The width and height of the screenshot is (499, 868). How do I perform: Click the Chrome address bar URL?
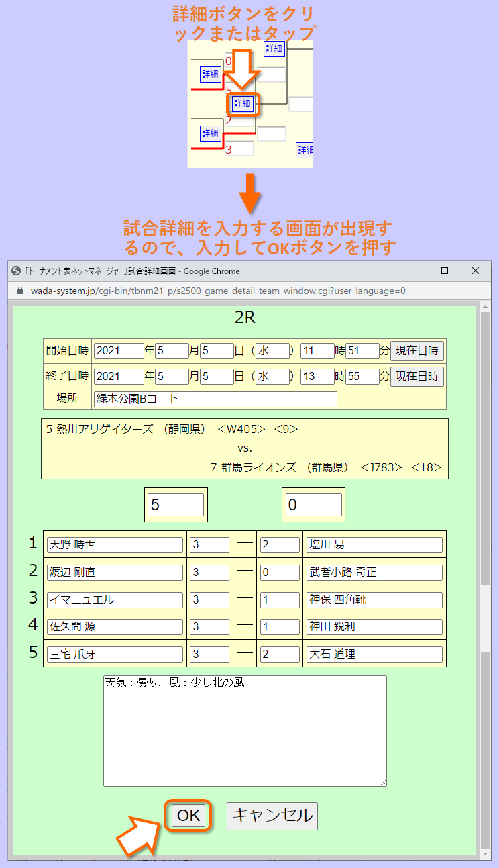[218, 291]
